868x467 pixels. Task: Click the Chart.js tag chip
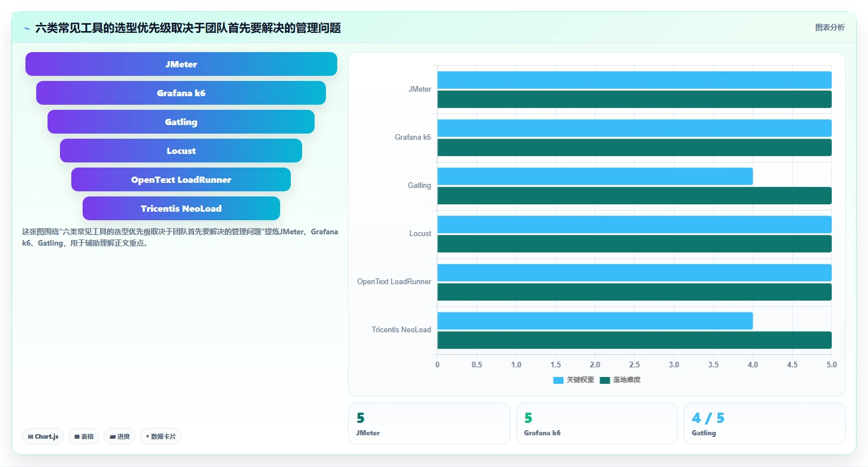[43, 436]
